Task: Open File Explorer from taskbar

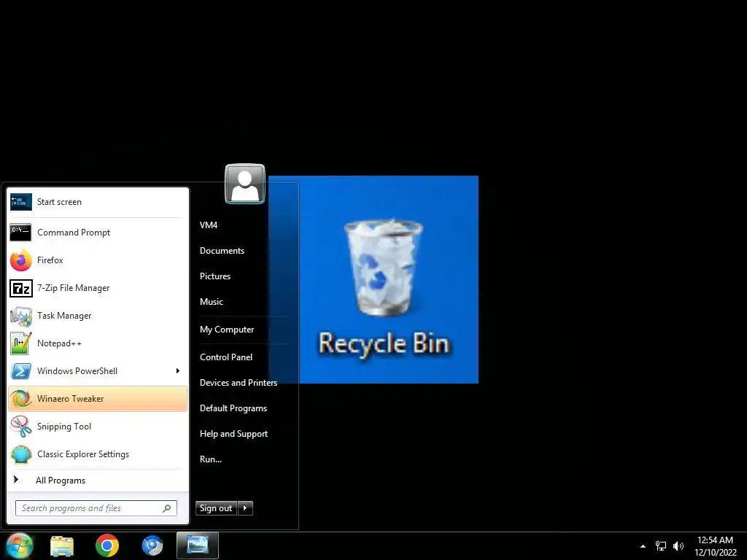Action: [62, 545]
